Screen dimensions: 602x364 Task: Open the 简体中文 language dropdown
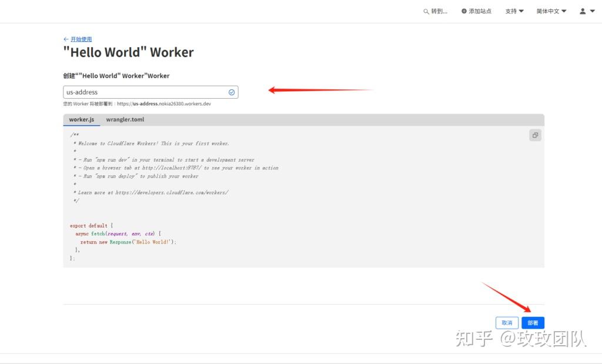click(551, 11)
